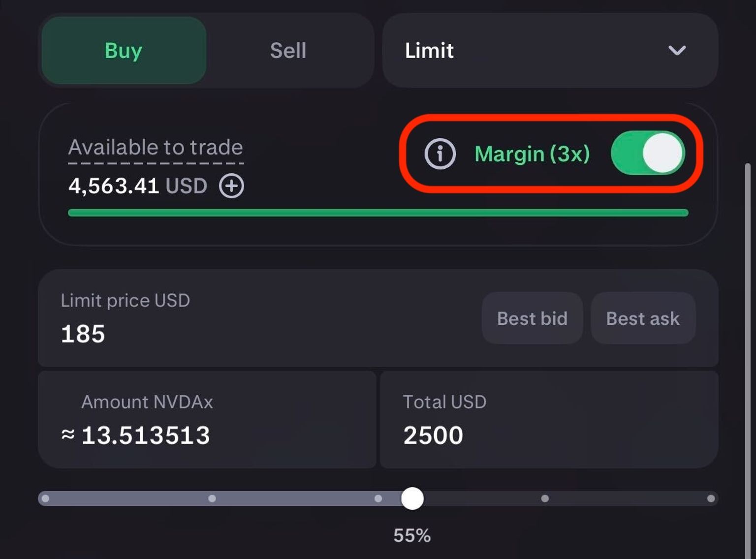Click the slider handle at 55%
The width and height of the screenshot is (756, 559).
(x=412, y=498)
